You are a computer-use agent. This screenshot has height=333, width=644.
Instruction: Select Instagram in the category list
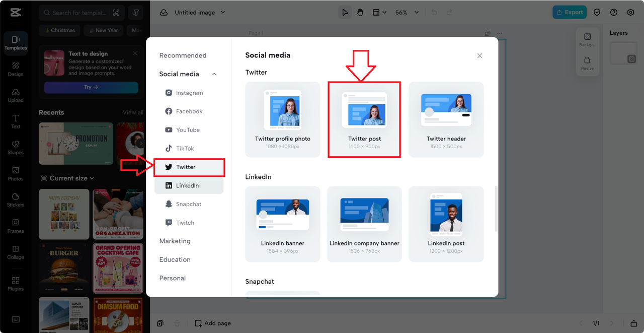189,93
